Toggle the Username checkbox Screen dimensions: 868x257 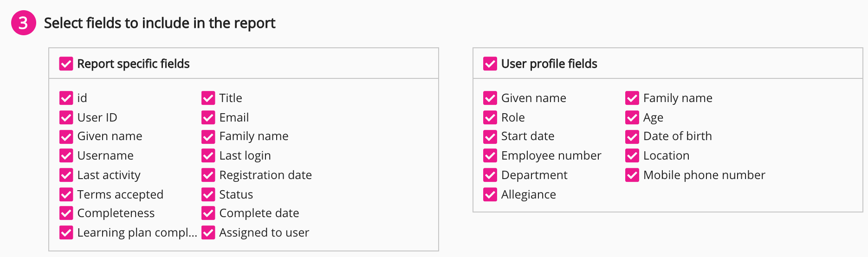pos(66,155)
